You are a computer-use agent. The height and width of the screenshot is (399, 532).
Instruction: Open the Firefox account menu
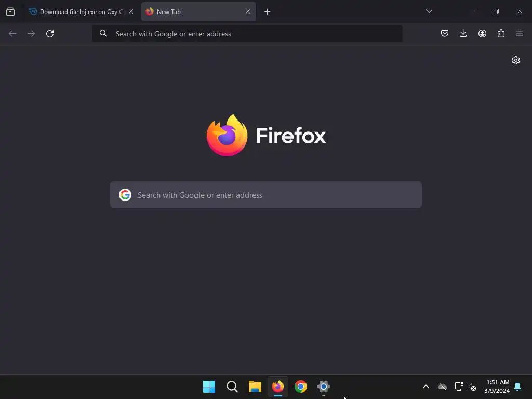pos(482,33)
